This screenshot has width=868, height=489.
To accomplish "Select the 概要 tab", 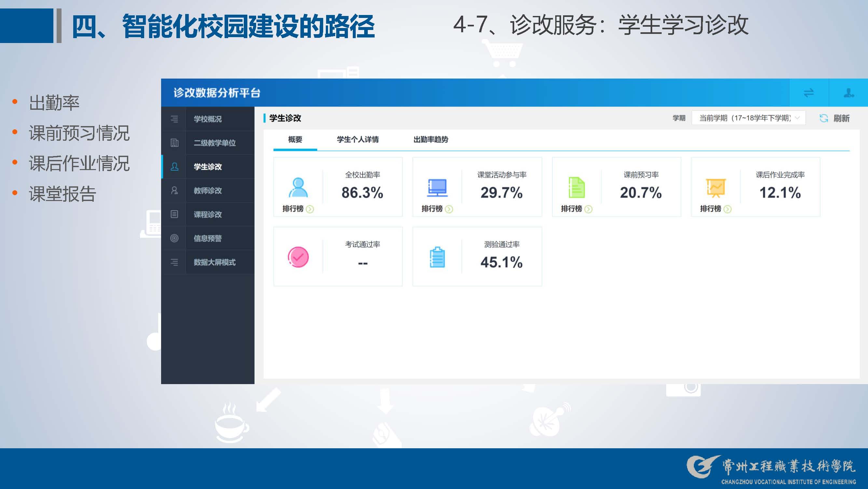I will tap(295, 139).
